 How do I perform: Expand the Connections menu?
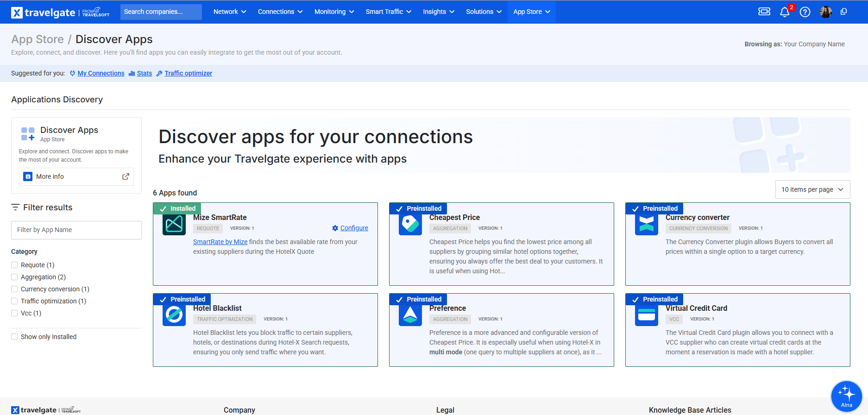(280, 12)
